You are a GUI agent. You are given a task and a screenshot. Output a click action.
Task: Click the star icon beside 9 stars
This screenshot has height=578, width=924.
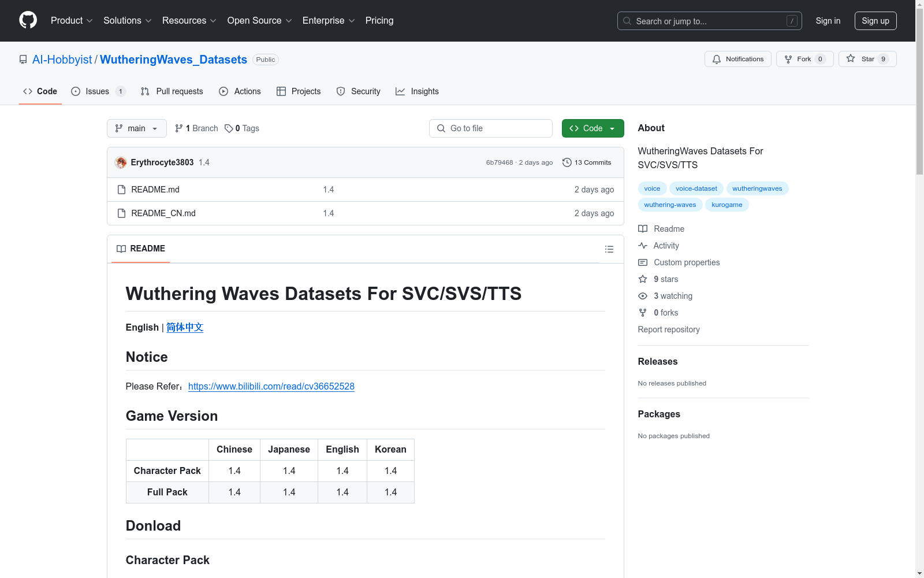[x=643, y=279]
